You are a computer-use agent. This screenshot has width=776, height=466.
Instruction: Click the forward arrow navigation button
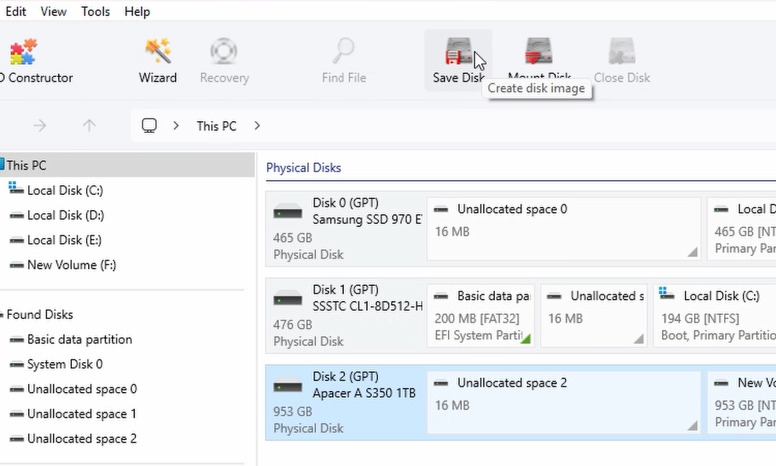40,126
